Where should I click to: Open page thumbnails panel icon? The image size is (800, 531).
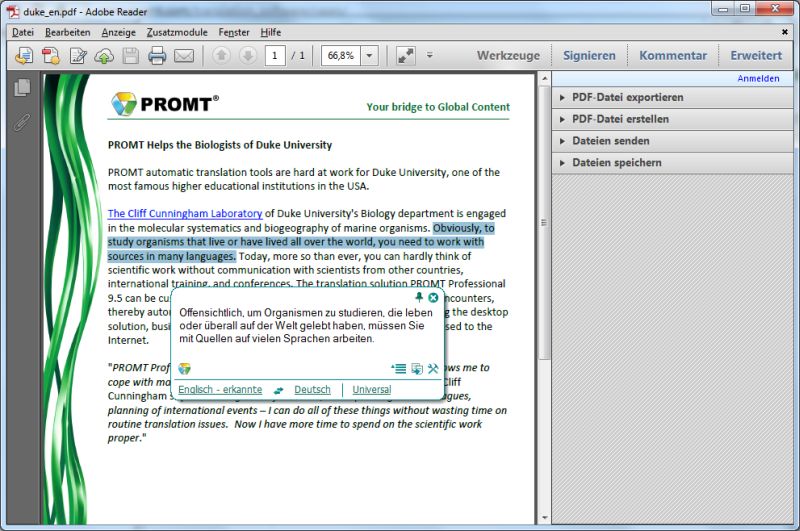coord(22,87)
